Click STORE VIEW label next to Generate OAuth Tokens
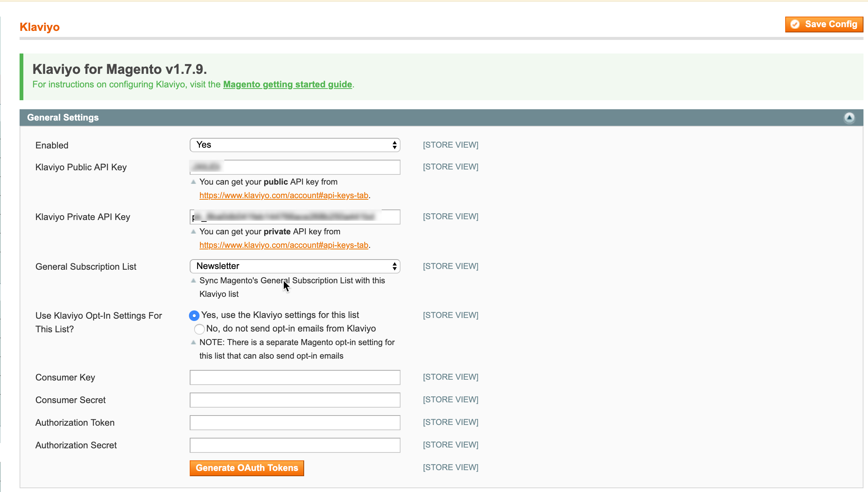Image resolution: width=868 pixels, height=492 pixels. [451, 468]
